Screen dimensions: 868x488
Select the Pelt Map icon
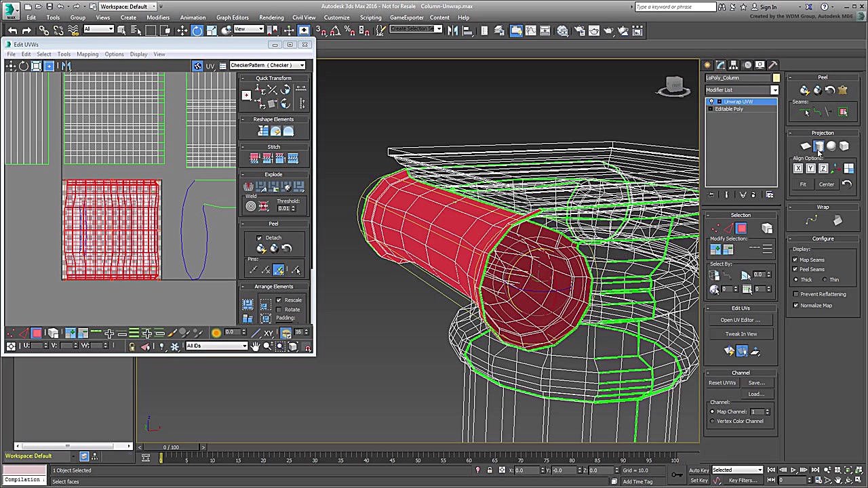pyautogui.click(x=843, y=90)
